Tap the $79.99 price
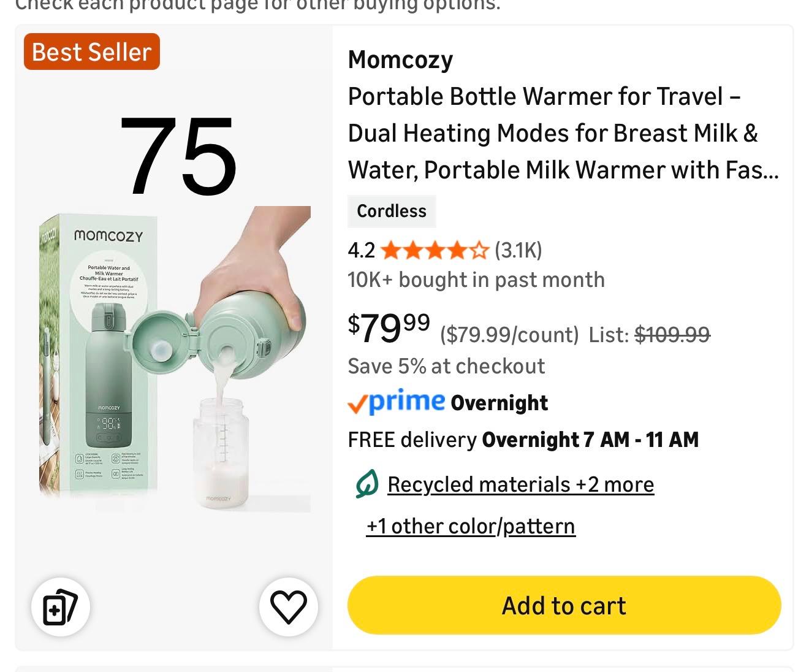 [389, 328]
